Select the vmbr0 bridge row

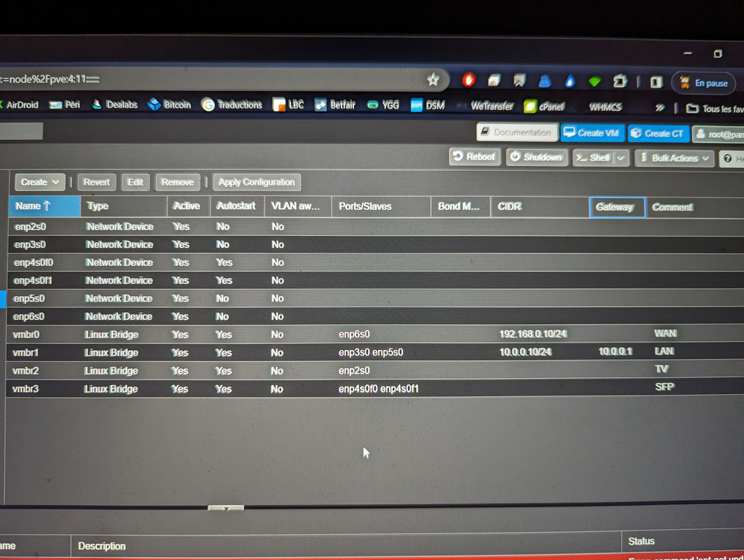pos(377,335)
